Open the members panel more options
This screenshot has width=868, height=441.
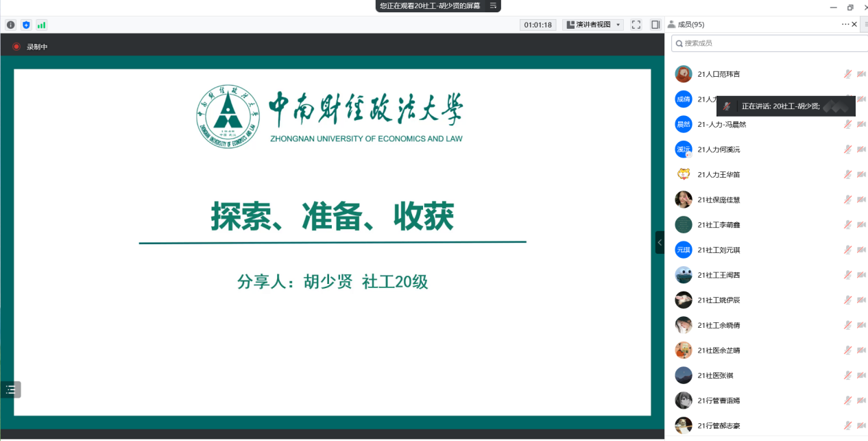coord(845,25)
